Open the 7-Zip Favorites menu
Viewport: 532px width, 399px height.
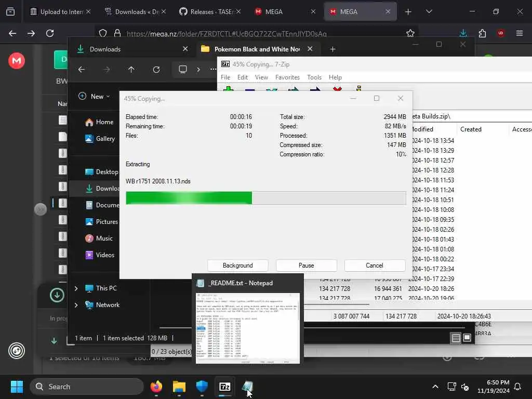(287, 77)
